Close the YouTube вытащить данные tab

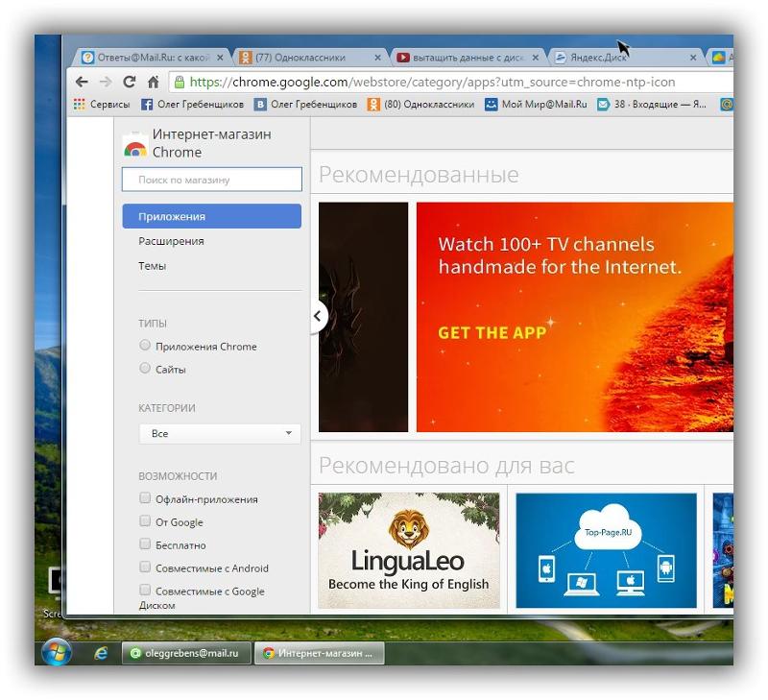[x=536, y=58]
